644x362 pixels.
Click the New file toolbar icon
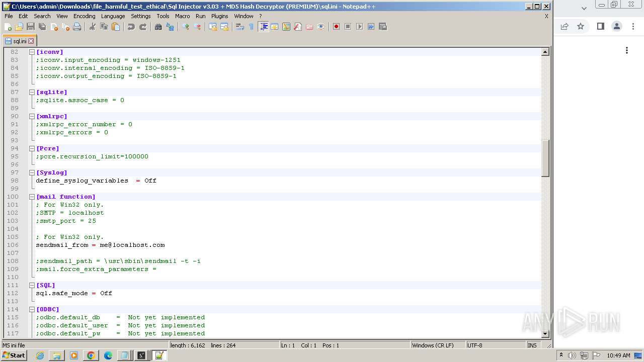(8, 27)
